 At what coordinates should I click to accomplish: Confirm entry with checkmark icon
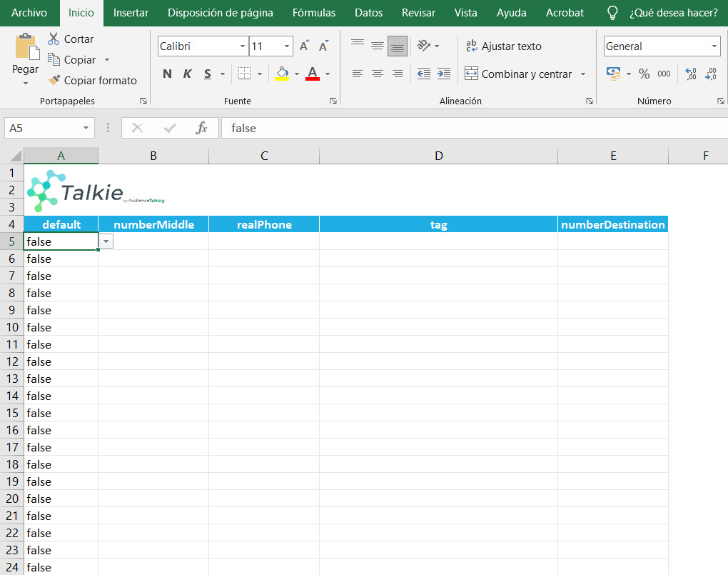point(170,128)
